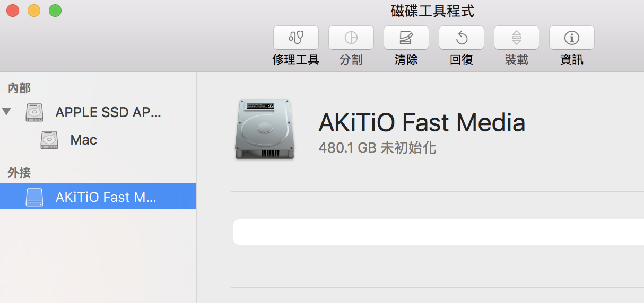644x303 pixels.
Task: Click the Mount icon (裝載)
Action: (516, 38)
